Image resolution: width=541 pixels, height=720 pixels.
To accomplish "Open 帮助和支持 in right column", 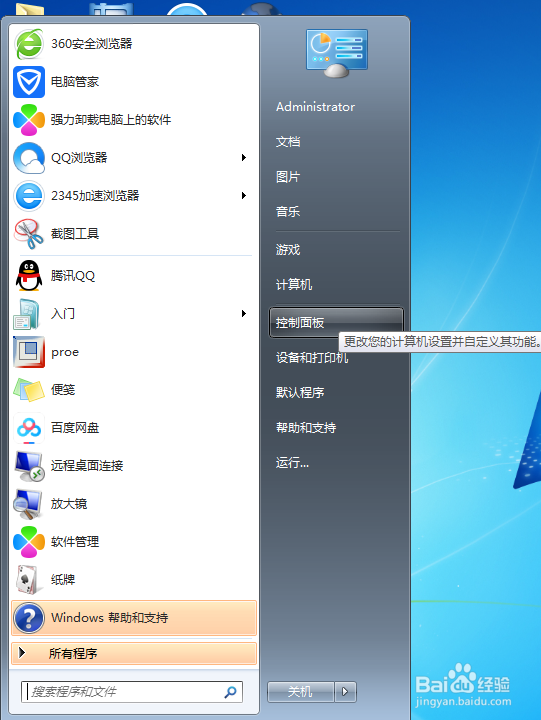I will click(x=306, y=428).
